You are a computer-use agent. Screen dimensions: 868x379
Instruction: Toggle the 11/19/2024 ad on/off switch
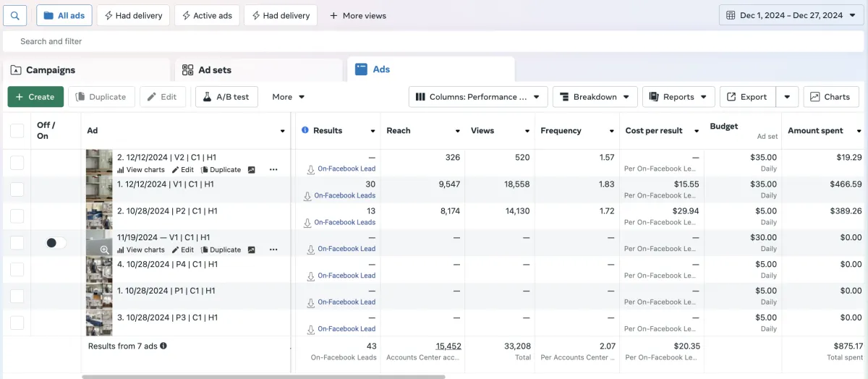click(56, 243)
